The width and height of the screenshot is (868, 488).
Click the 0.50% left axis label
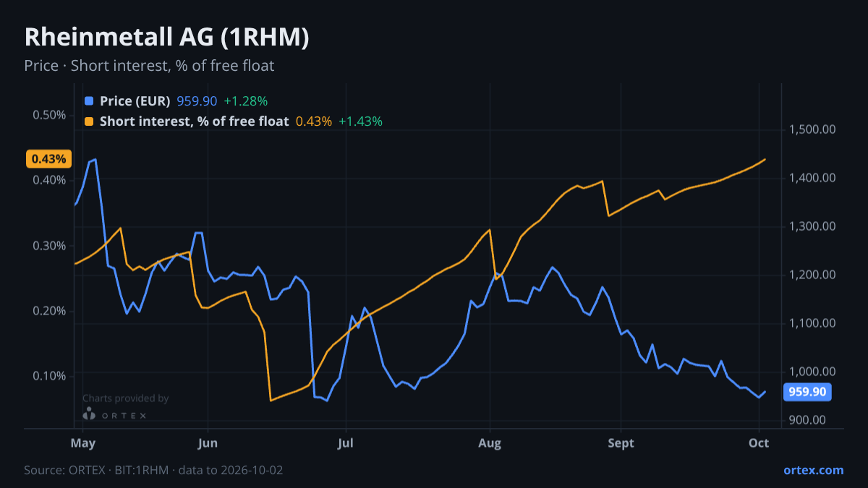49,115
